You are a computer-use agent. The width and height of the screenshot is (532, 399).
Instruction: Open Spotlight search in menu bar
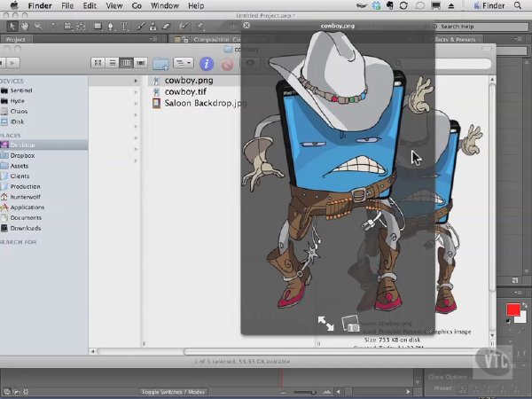518,6
